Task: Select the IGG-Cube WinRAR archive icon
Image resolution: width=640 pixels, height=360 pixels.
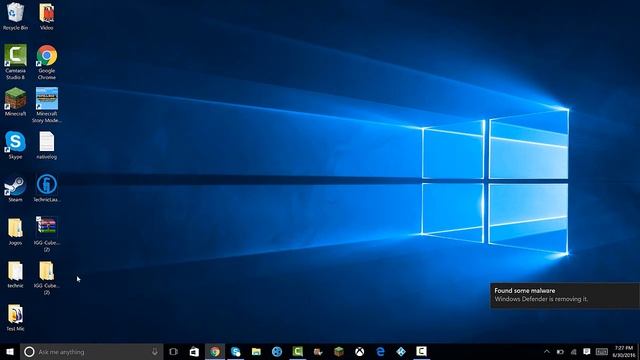Action: pos(47,234)
